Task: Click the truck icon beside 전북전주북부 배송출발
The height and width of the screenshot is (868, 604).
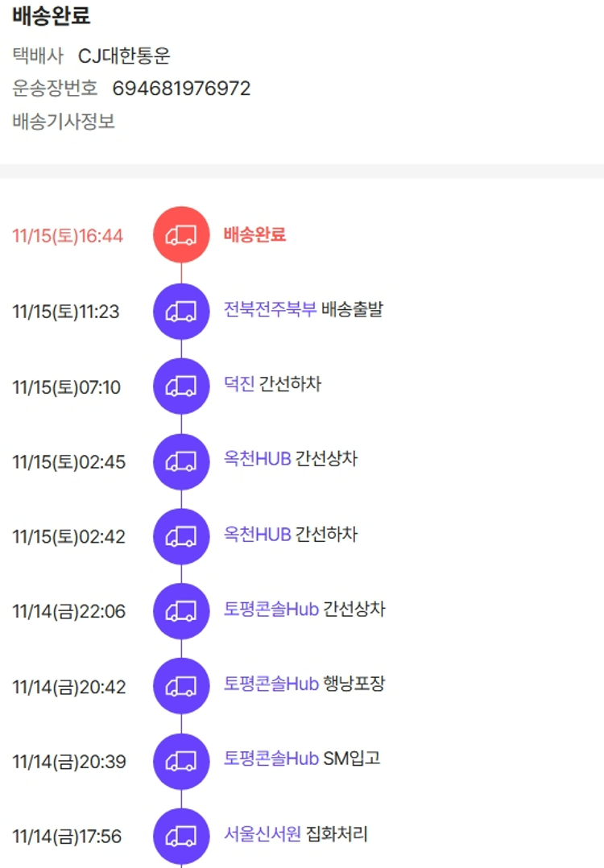Action: tap(181, 311)
